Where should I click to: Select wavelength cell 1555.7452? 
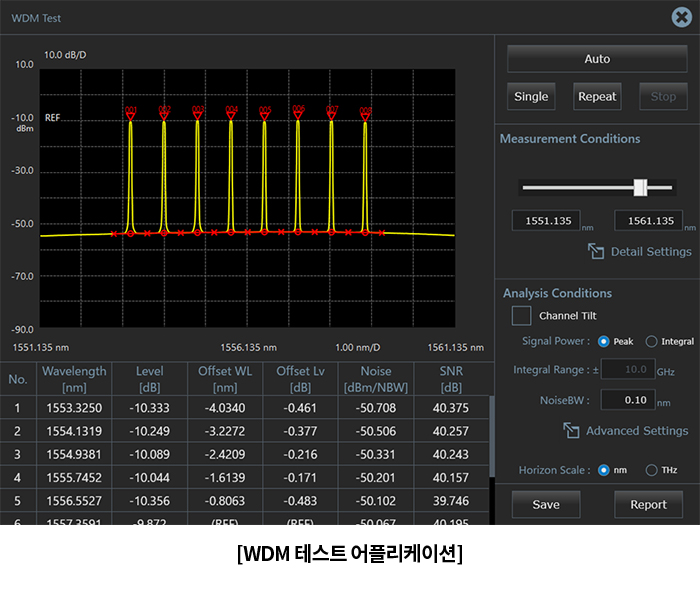[x=74, y=477]
